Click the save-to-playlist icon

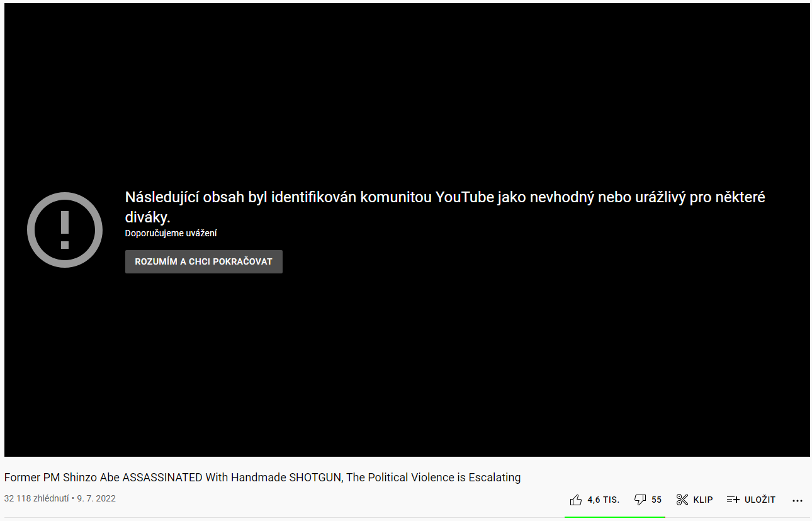(733, 500)
